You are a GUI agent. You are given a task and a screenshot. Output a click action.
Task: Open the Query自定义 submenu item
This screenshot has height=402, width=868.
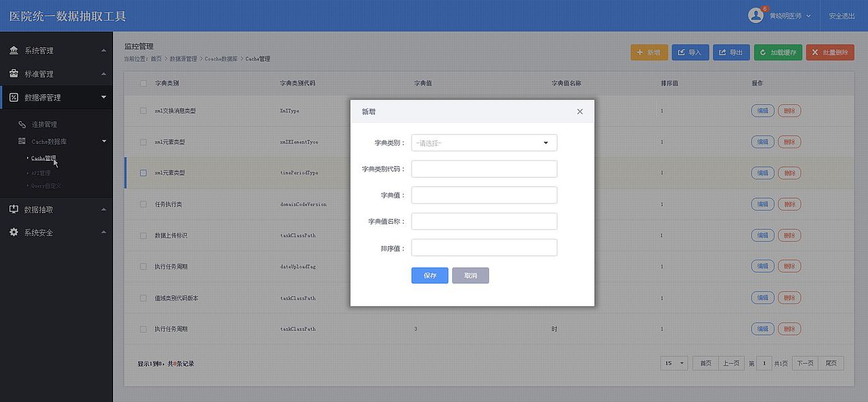point(46,185)
